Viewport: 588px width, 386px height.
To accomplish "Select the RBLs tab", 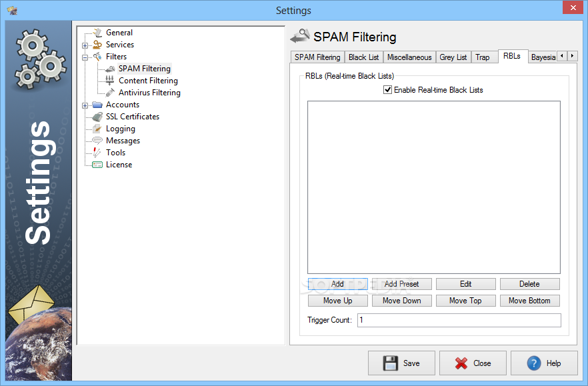I will click(512, 56).
